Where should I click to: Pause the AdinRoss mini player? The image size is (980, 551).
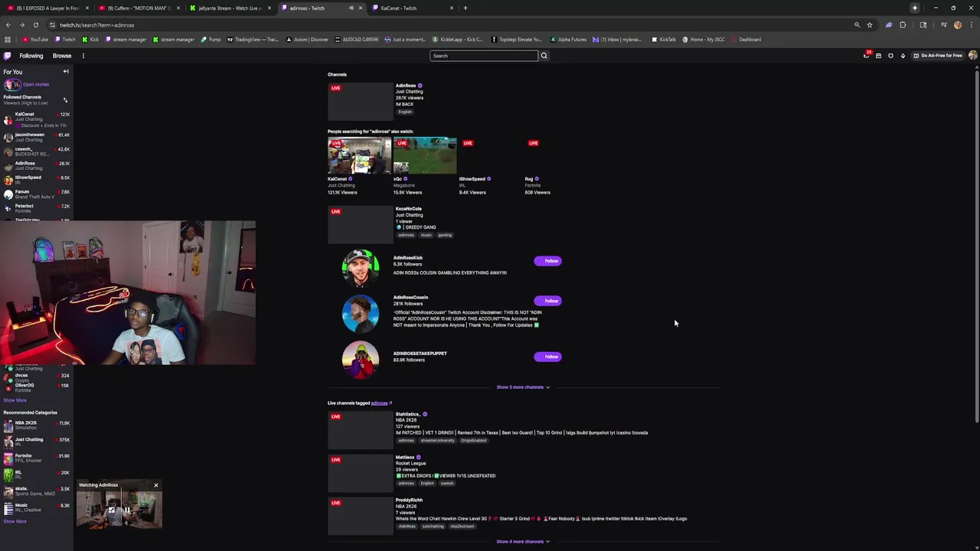127,510
